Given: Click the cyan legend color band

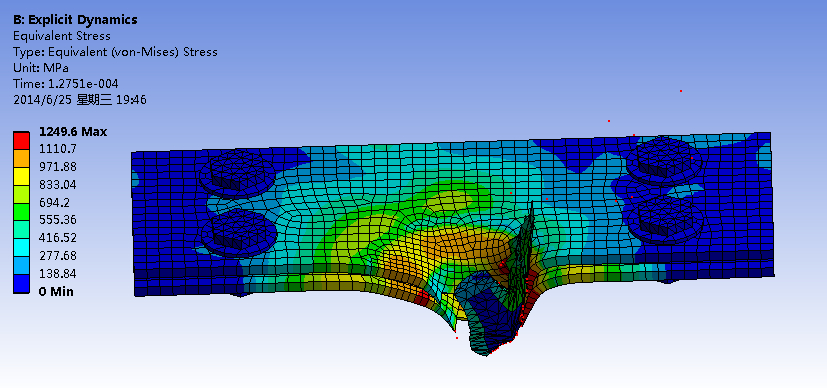Looking at the screenshot, I should click(21, 248).
